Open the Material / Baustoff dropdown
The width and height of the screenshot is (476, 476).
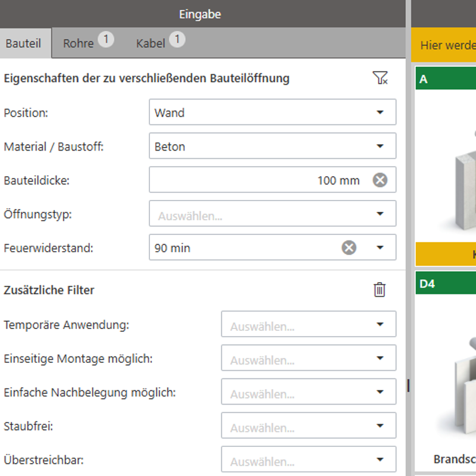[272, 146]
